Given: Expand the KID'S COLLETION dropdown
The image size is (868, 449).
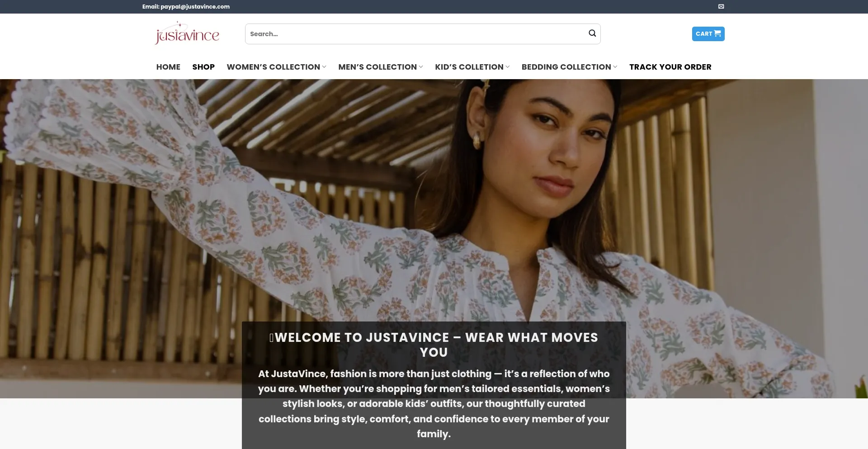Looking at the screenshot, I should [x=469, y=67].
